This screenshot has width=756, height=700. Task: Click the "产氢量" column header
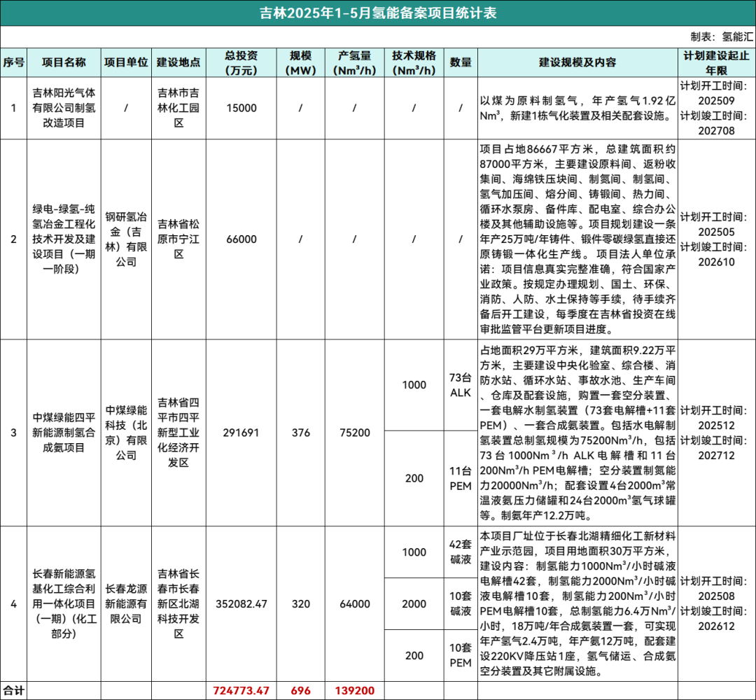coord(355,62)
